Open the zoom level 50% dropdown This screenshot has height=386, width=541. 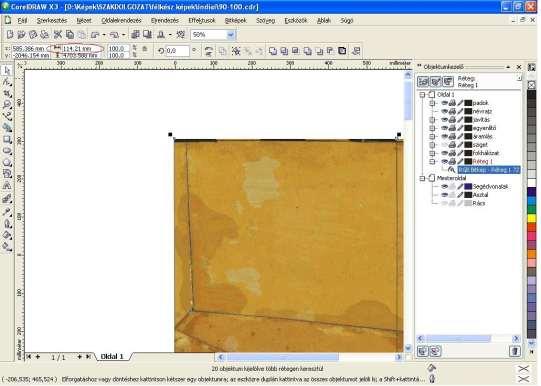coord(231,34)
